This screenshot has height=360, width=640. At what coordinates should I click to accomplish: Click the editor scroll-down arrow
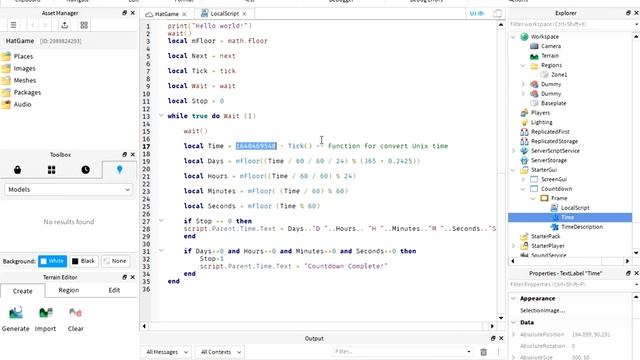point(501,318)
